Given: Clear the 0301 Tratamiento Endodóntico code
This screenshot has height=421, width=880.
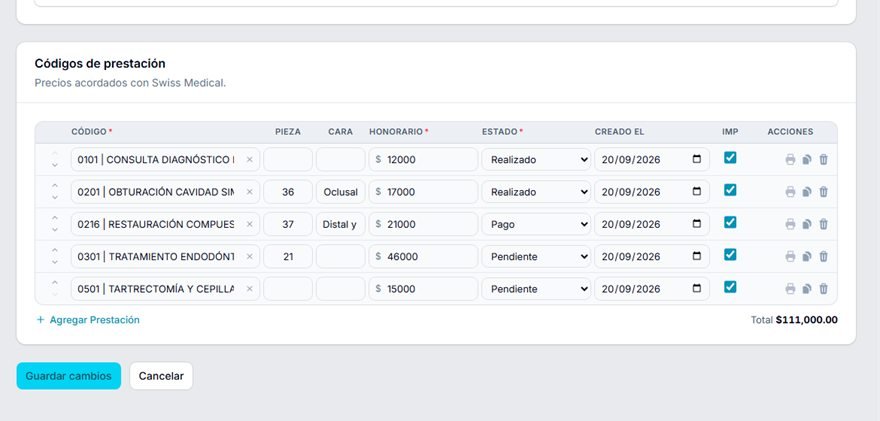Looking at the screenshot, I should coord(250,257).
